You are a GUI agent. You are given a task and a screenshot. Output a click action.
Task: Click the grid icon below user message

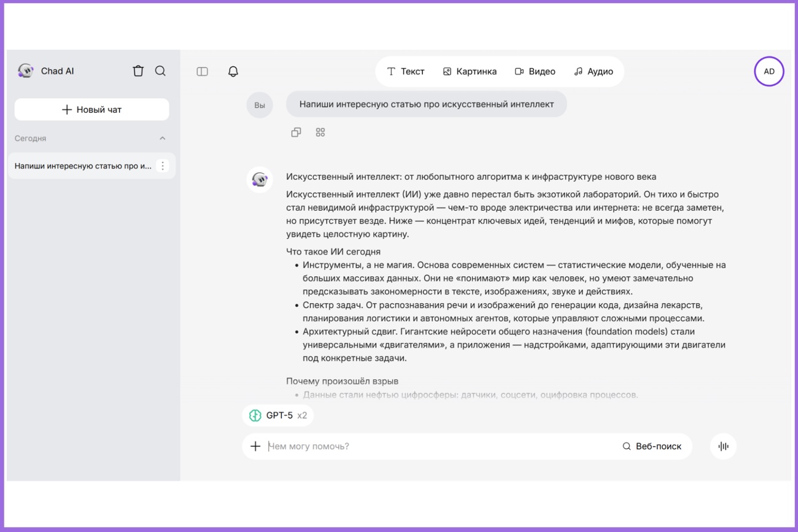320,133
